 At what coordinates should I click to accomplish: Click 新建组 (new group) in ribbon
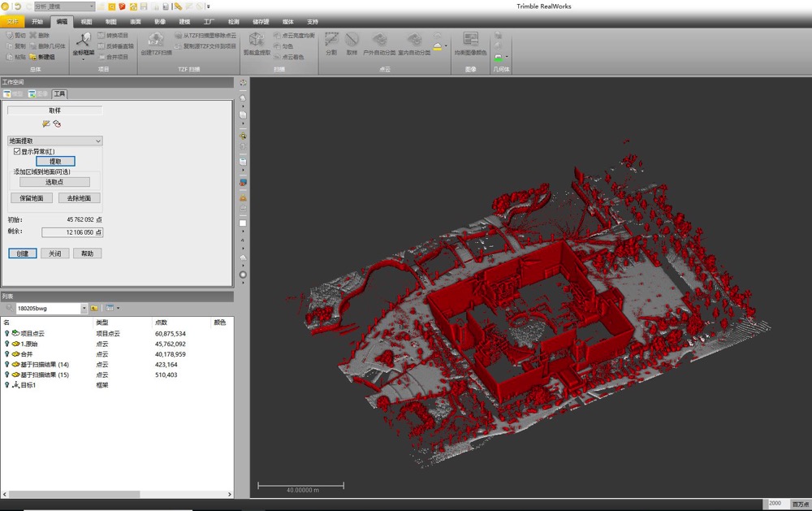pyautogui.click(x=42, y=57)
